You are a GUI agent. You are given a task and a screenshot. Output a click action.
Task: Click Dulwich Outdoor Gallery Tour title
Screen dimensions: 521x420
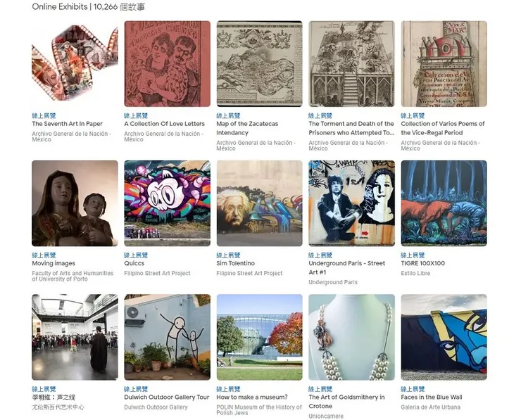click(167, 397)
